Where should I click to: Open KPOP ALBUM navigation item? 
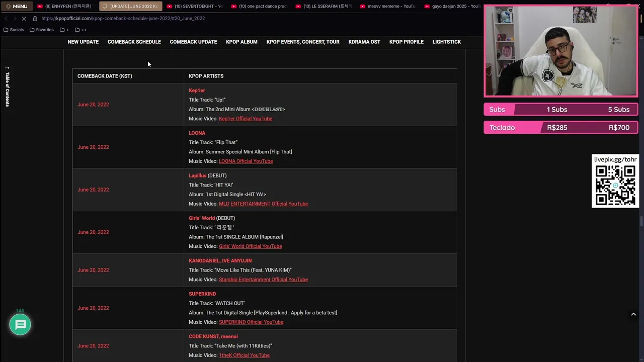[242, 42]
